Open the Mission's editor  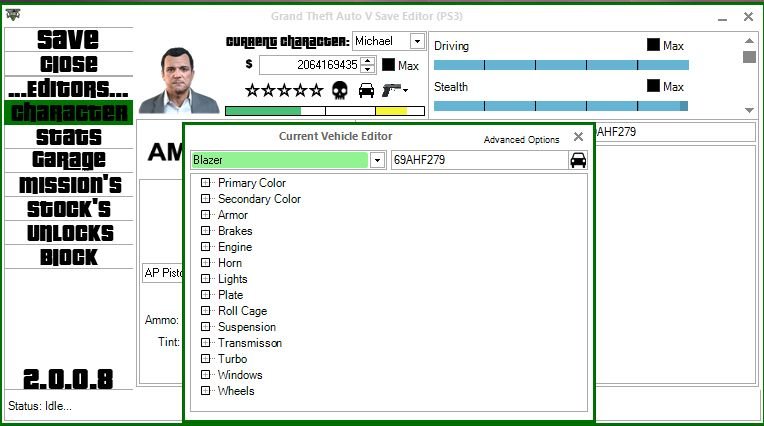(x=69, y=185)
